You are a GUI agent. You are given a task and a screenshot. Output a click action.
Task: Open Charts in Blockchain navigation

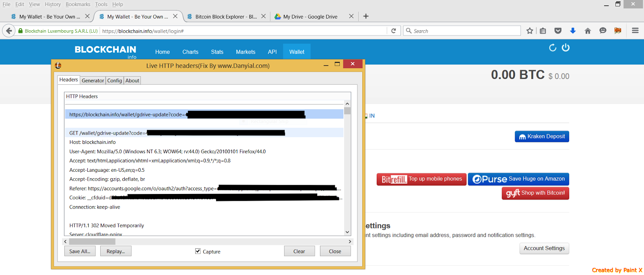pyautogui.click(x=190, y=52)
